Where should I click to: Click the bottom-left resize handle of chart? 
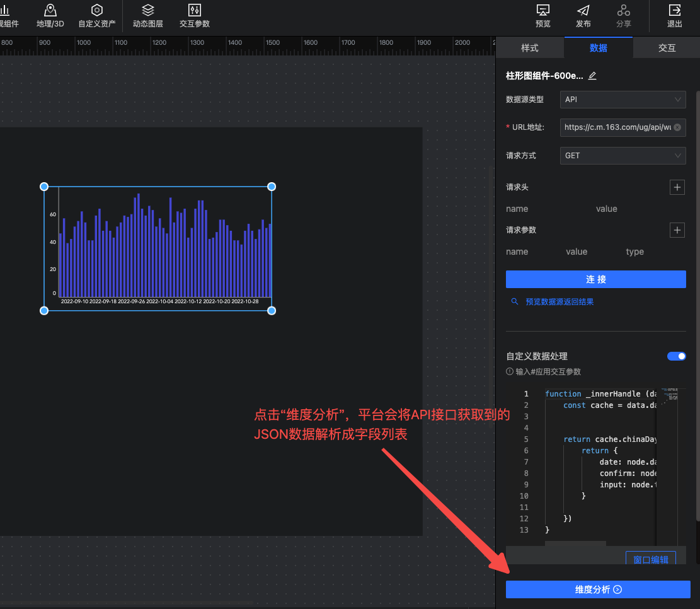click(x=43, y=311)
